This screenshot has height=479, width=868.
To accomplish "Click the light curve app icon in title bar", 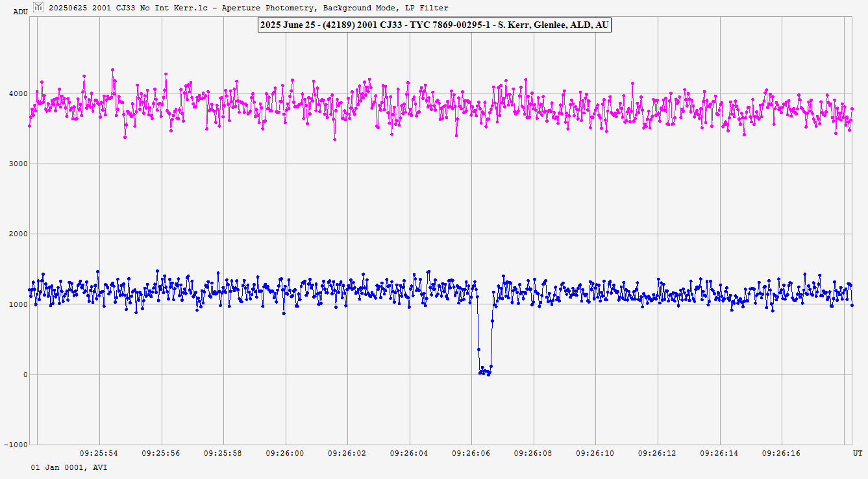I will click(38, 7).
